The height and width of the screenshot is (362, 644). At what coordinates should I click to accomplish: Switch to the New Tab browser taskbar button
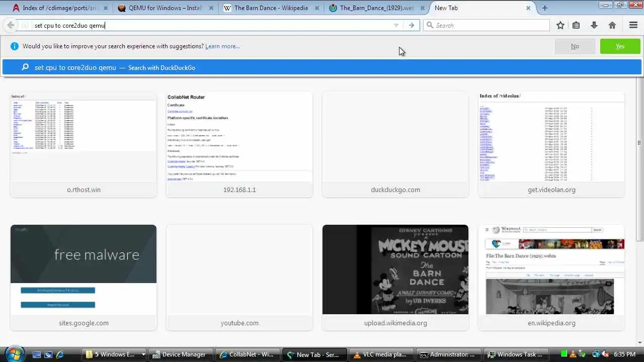pos(314,354)
